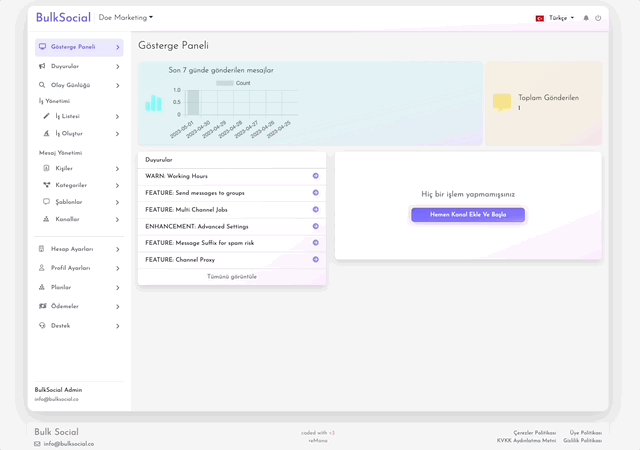Click the Tümünü görüntüle link

[232, 276]
